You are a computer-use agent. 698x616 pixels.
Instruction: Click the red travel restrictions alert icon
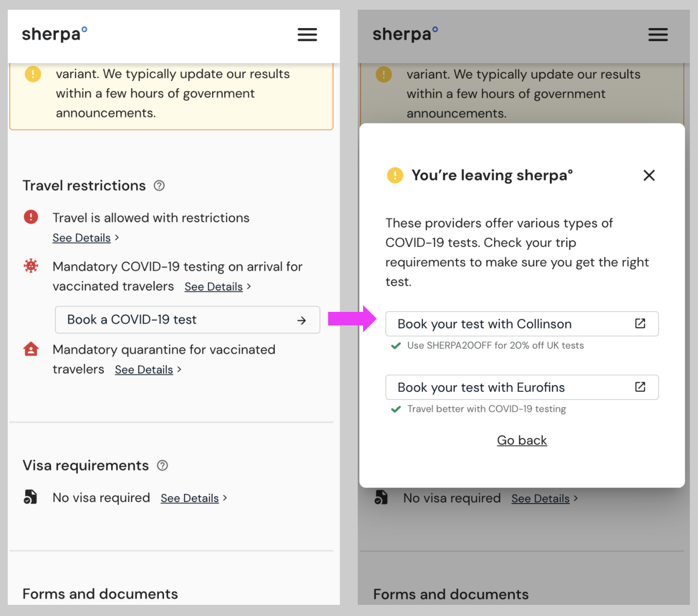pyautogui.click(x=31, y=217)
